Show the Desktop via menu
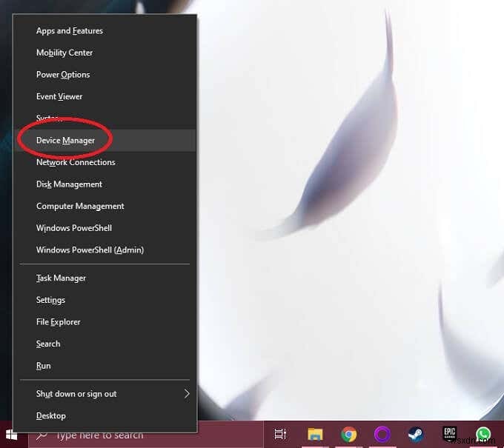The height and width of the screenshot is (448, 504). pyautogui.click(x=105, y=415)
